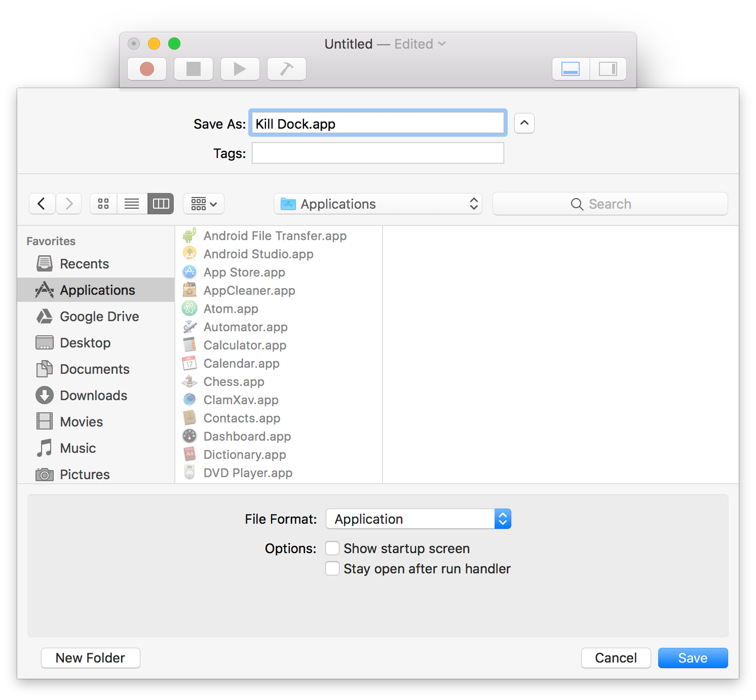Switch to list view
756x700 pixels.
pos(132,204)
